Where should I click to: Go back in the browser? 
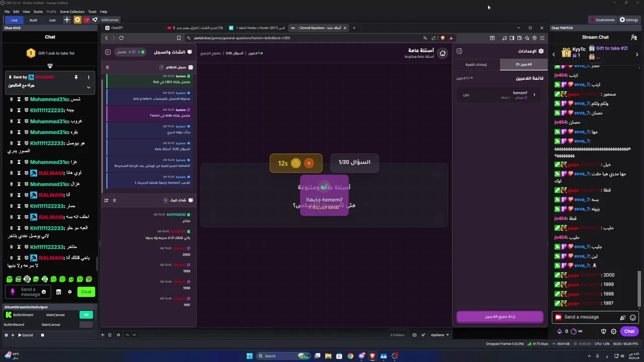tap(106, 38)
